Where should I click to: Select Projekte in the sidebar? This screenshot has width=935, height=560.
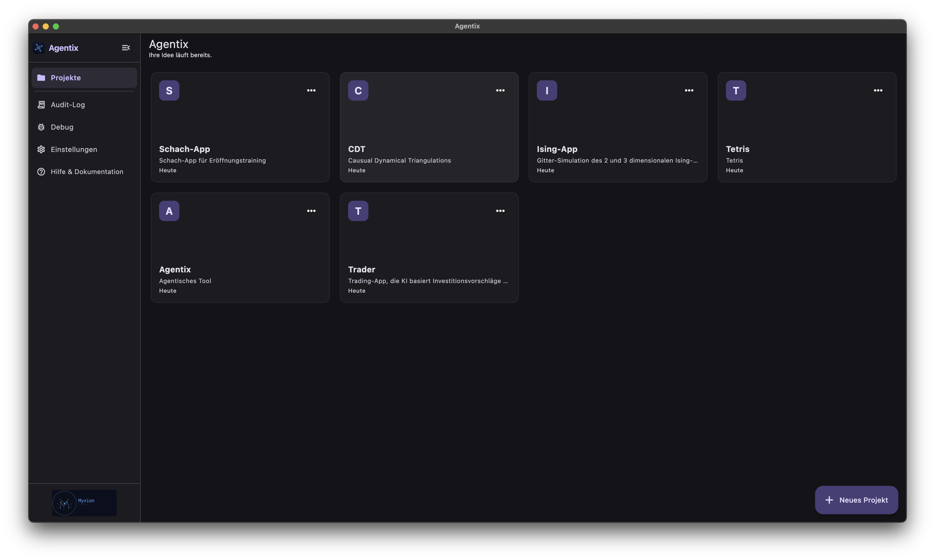point(84,78)
